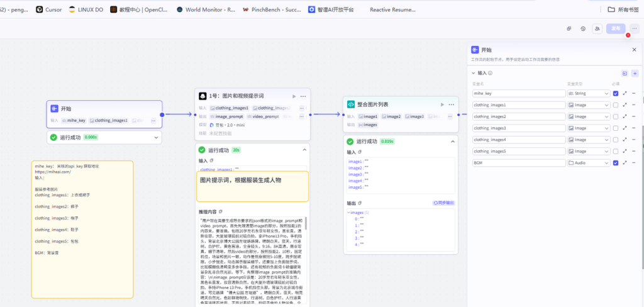This screenshot has width=644, height=307.
Task: Edit the mihe_key variable name field
Action: [519, 93]
